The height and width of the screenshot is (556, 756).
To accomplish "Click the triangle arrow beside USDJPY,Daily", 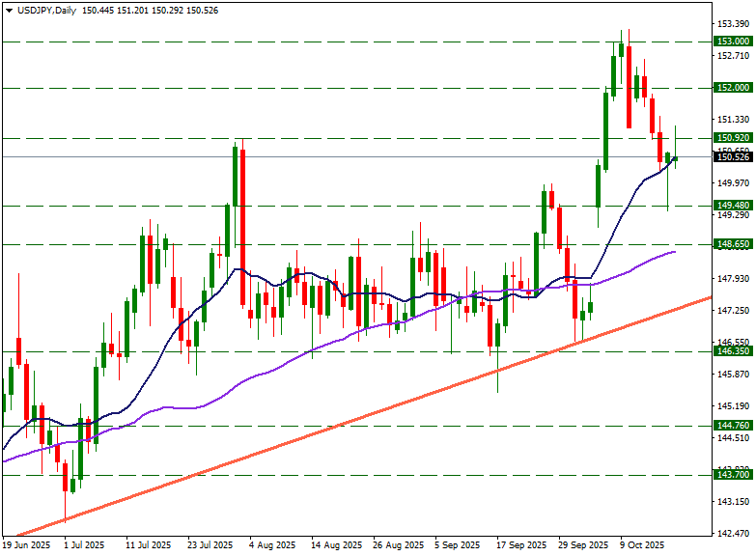I will (8, 10).
